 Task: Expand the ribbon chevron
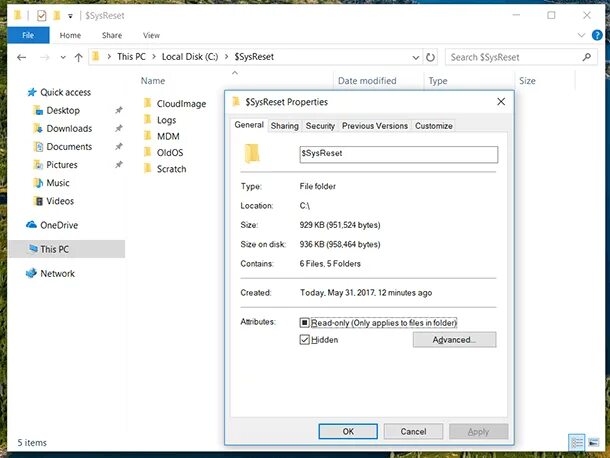point(581,35)
